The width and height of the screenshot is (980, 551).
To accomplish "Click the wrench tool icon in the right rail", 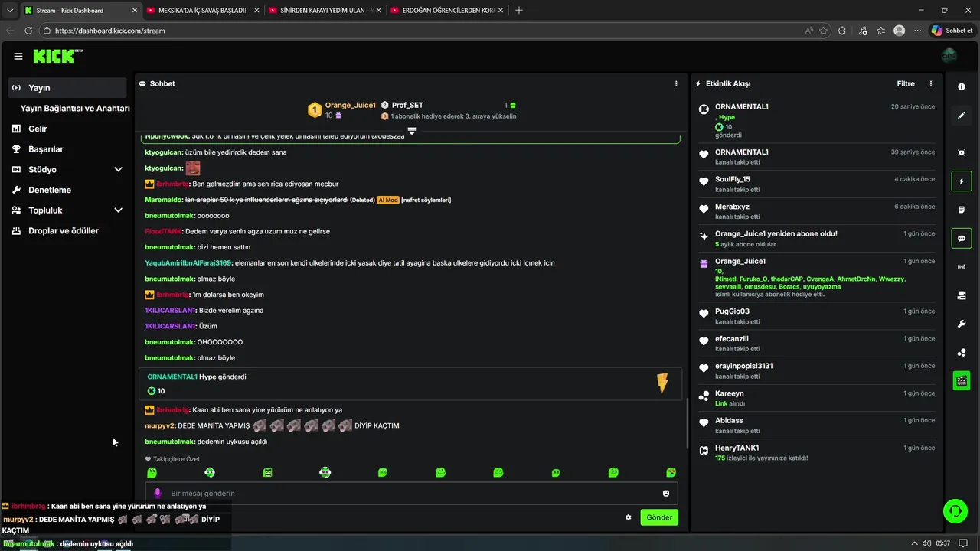I will 962,324.
